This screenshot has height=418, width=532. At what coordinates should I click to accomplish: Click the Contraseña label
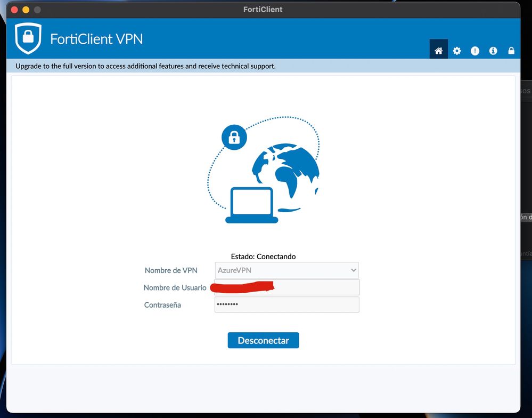(x=162, y=305)
